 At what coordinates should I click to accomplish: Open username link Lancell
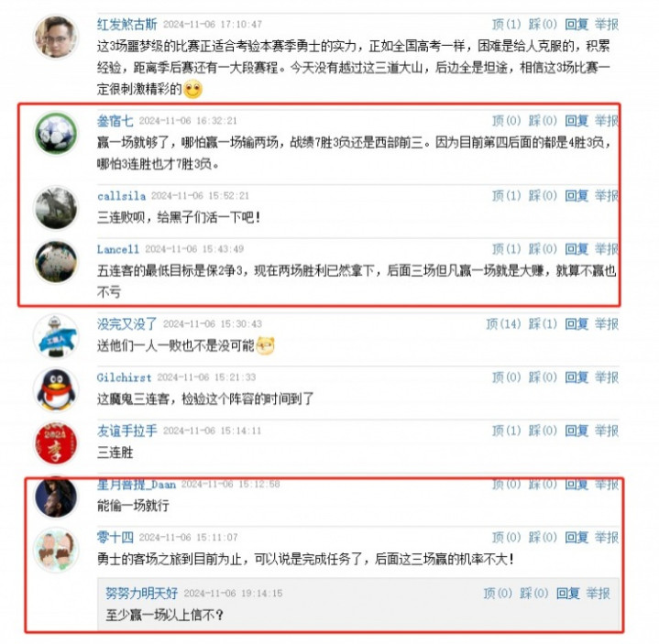coord(117,249)
